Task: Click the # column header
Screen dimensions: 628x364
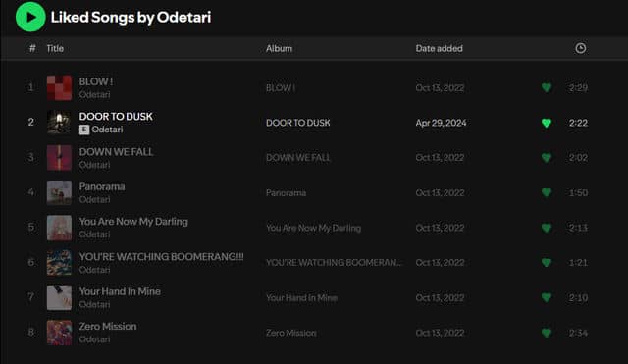Action: click(x=32, y=48)
